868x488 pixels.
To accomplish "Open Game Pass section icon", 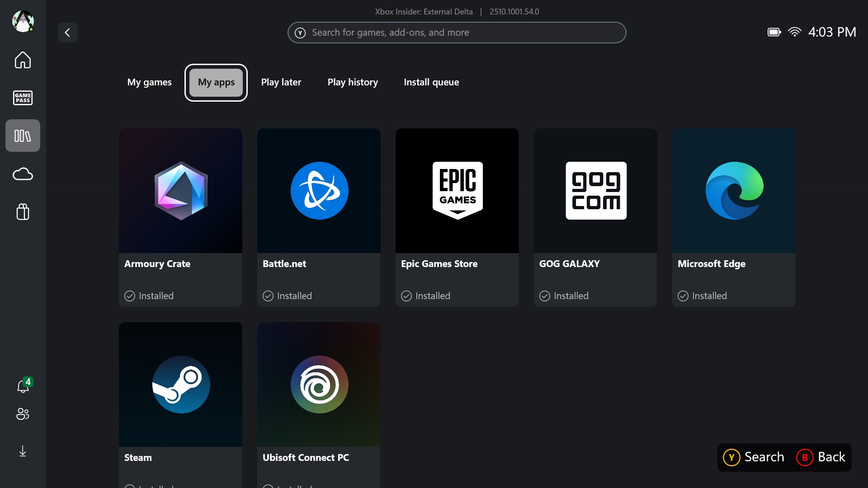I will [23, 98].
